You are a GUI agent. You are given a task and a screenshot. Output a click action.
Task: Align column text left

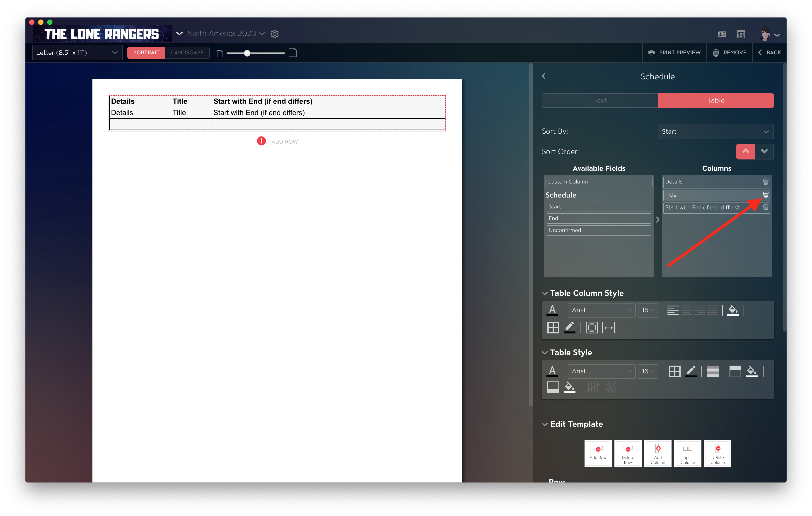click(x=673, y=310)
